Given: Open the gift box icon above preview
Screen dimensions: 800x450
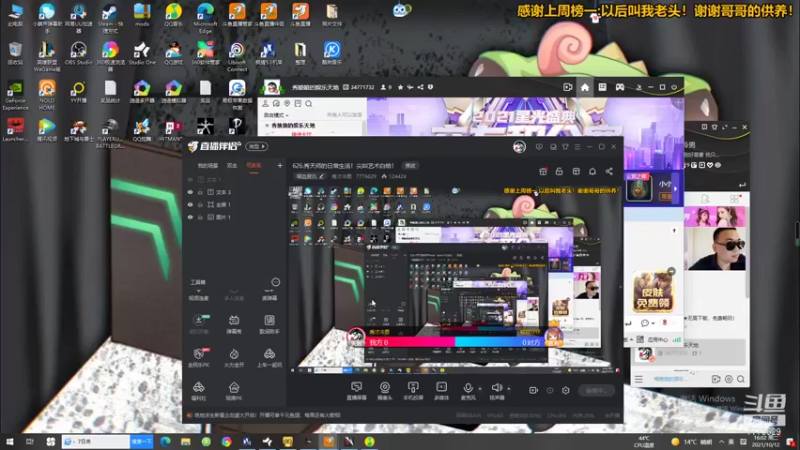Looking at the screenshot, I should coord(543,171).
